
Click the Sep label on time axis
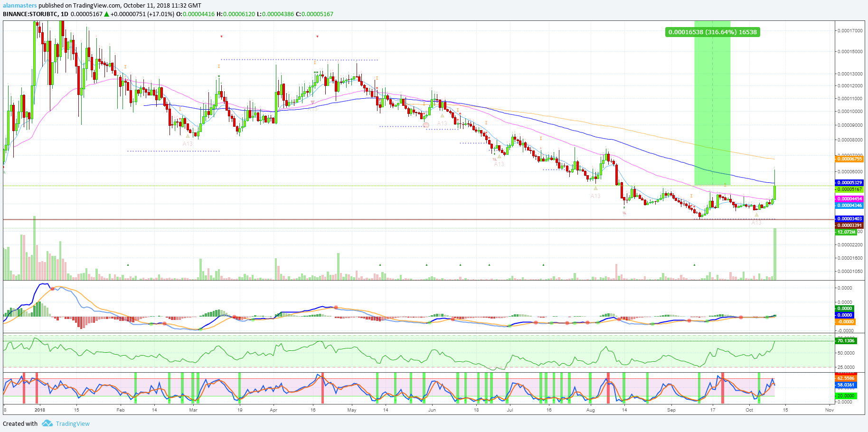tap(671, 410)
